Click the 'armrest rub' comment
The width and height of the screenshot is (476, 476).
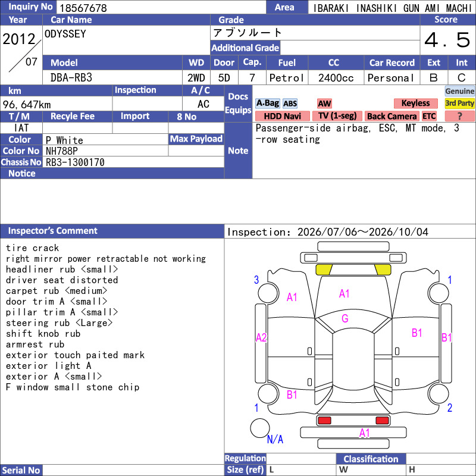coord(35,345)
